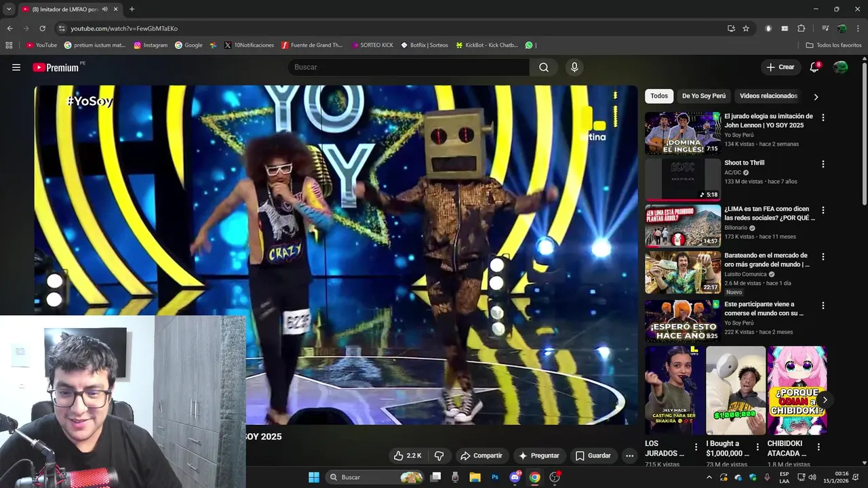
Task: Open the I Bought a $1,000,000 short
Action: click(x=736, y=390)
